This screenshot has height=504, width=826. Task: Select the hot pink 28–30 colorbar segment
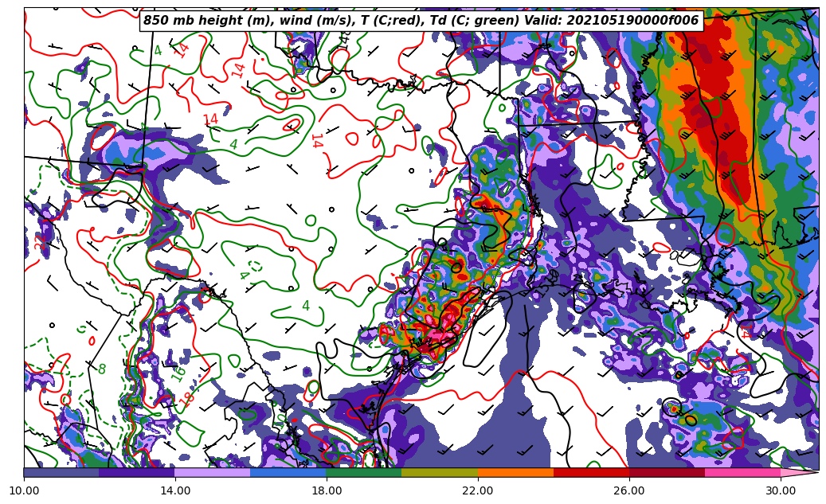point(742,472)
